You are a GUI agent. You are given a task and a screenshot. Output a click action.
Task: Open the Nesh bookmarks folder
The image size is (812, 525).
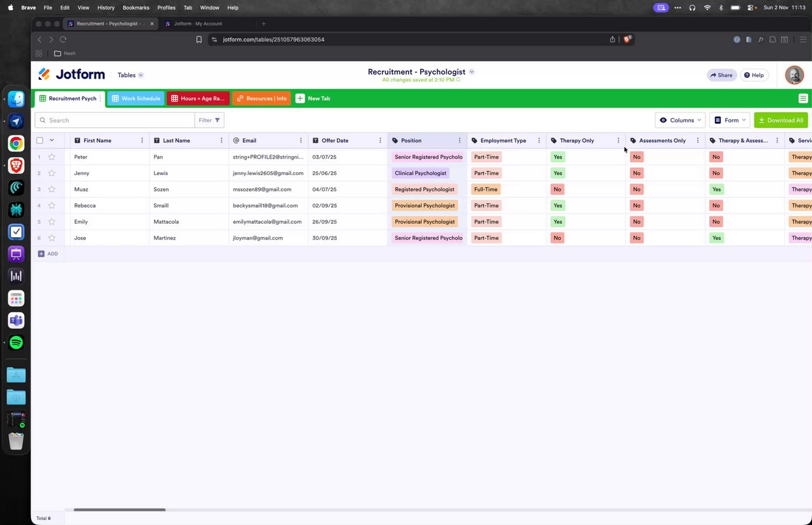[x=65, y=53]
